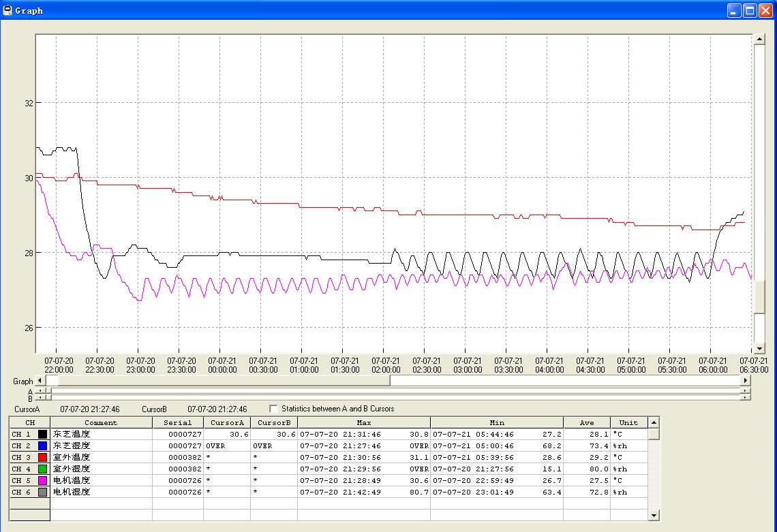Click the Max column header

tap(363, 423)
